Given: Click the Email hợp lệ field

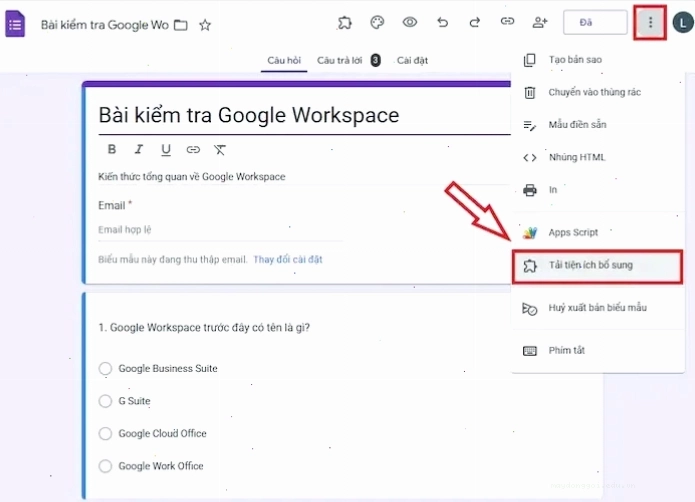Looking at the screenshot, I should 220,230.
